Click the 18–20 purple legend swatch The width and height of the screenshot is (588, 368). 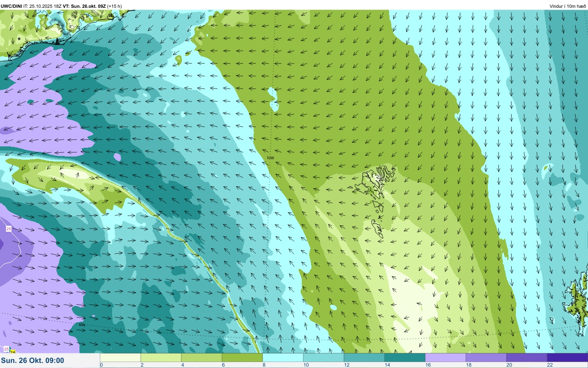486,357
